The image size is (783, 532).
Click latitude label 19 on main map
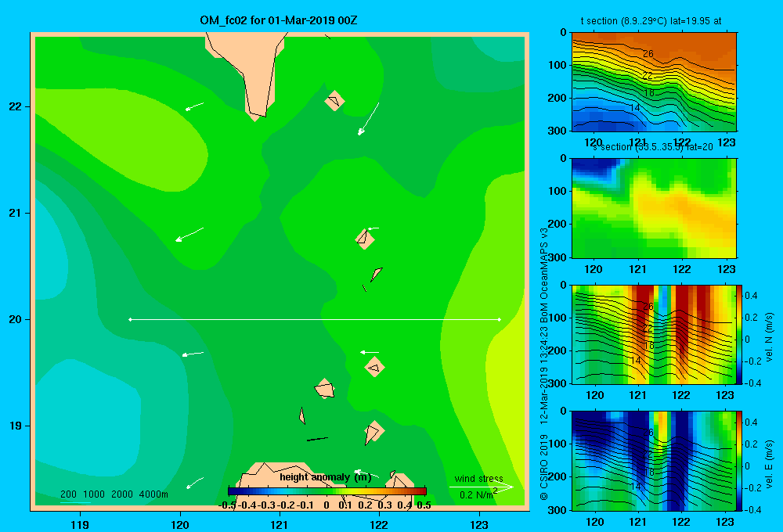pos(15,426)
